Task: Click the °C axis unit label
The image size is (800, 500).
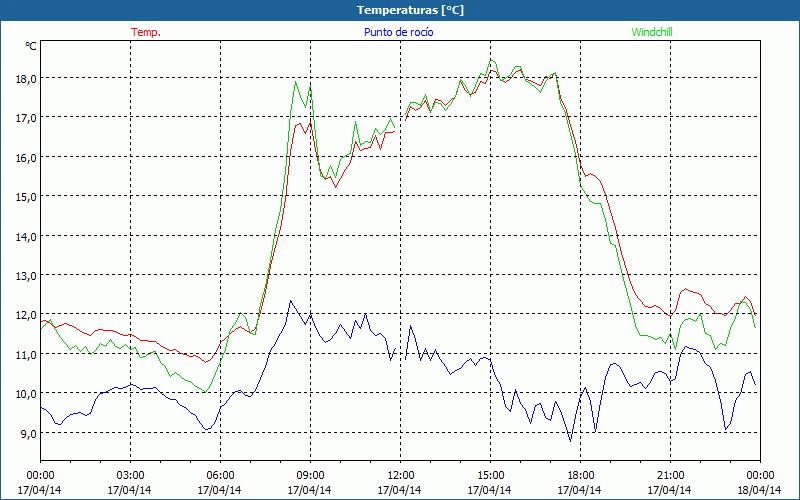Action: coord(31,46)
